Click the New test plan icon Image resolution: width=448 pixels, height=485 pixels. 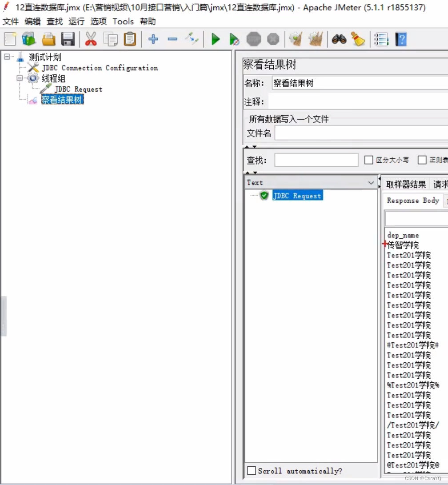tap(10, 39)
